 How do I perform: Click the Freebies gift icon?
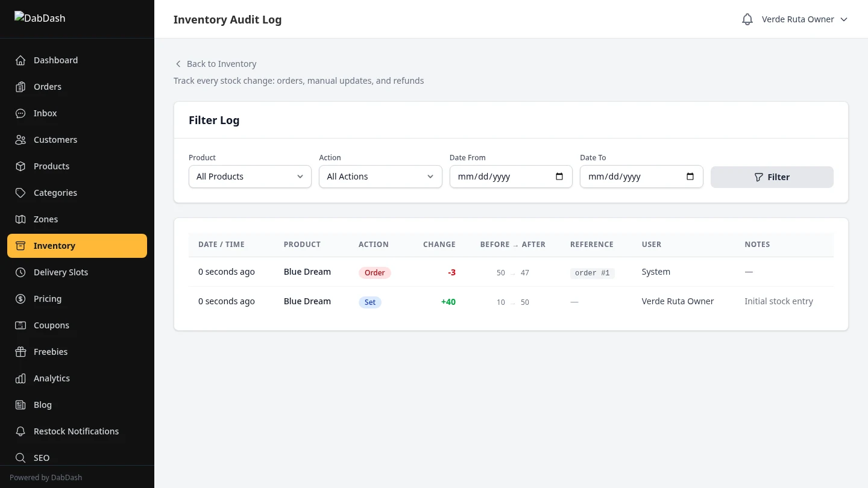20,352
